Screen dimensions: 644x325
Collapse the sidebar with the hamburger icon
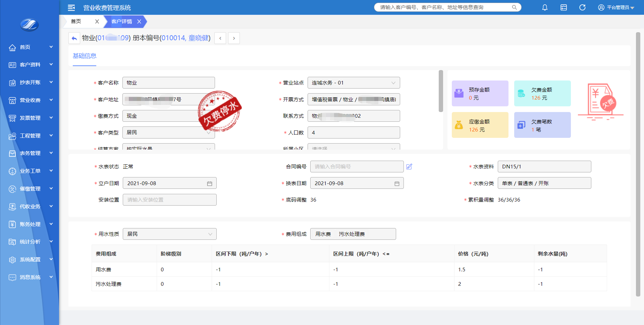[x=71, y=7]
